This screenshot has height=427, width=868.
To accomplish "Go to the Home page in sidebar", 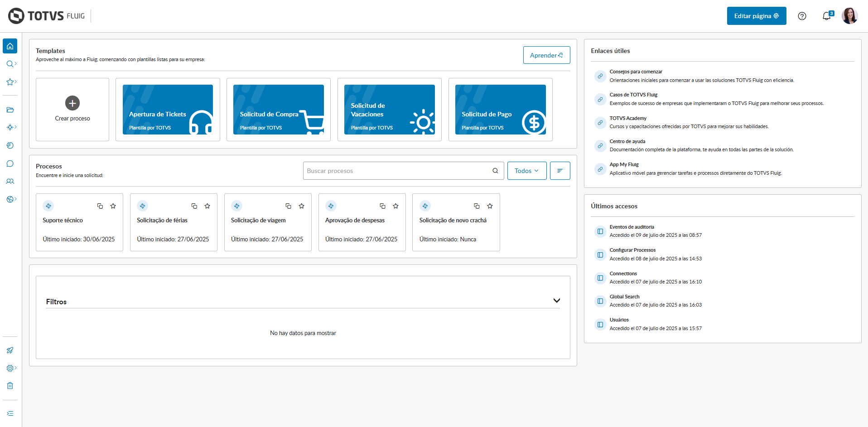I will [10, 46].
